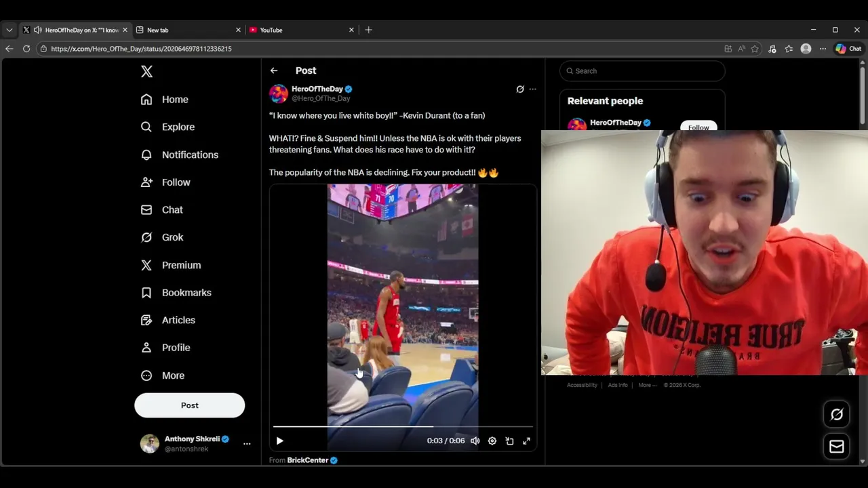Open the BrickCenter source link
This screenshot has width=868, height=488.
(x=312, y=460)
